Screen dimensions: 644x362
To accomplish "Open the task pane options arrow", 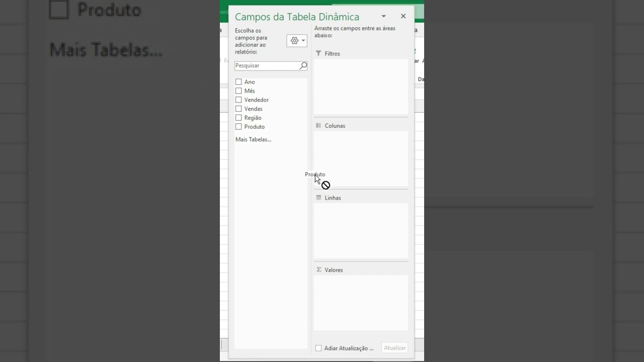I will click(383, 17).
